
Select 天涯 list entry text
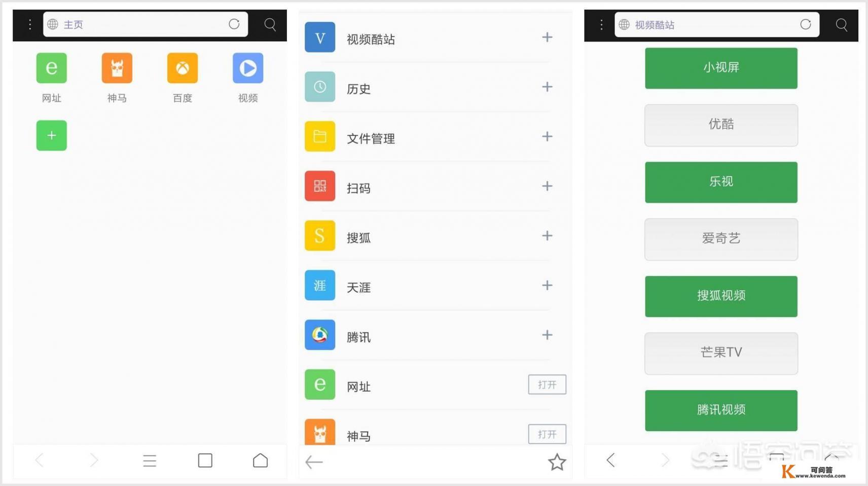pyautogui.click(x=358, y=288)
